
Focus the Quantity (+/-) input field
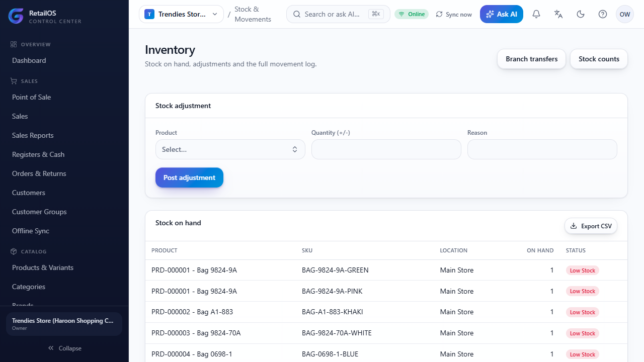click(x=386, y=149)
